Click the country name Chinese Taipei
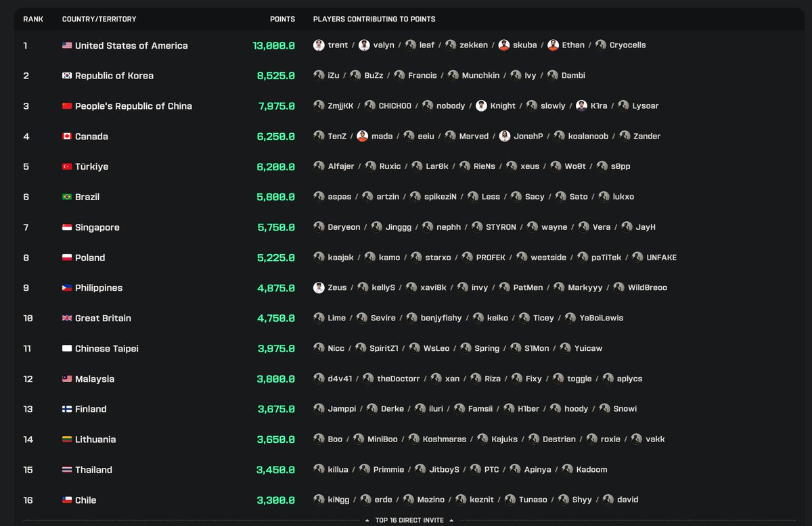The height and width of the screenshot is (526, 812). 107,348
